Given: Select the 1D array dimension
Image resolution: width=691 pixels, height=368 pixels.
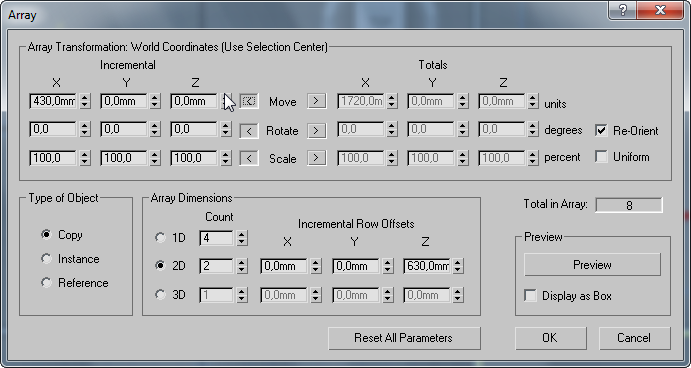Looking at the screenshot, I should click(x=160, y=238).
